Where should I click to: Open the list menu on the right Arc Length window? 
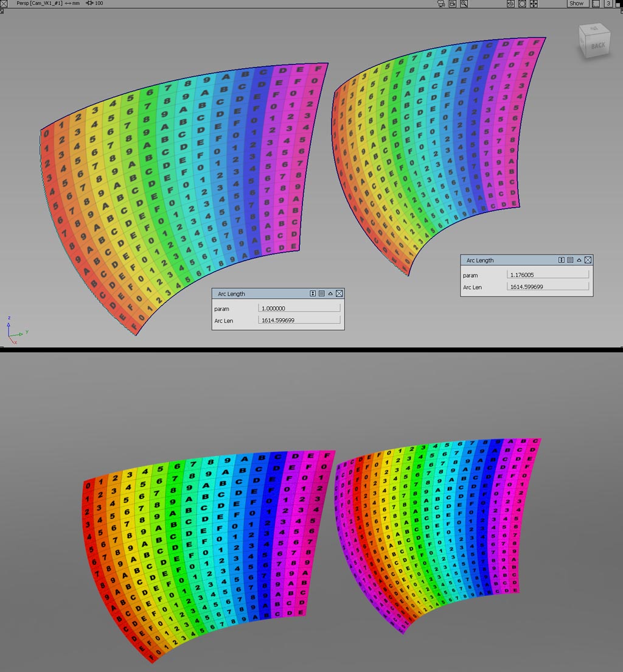coord(569,260)
